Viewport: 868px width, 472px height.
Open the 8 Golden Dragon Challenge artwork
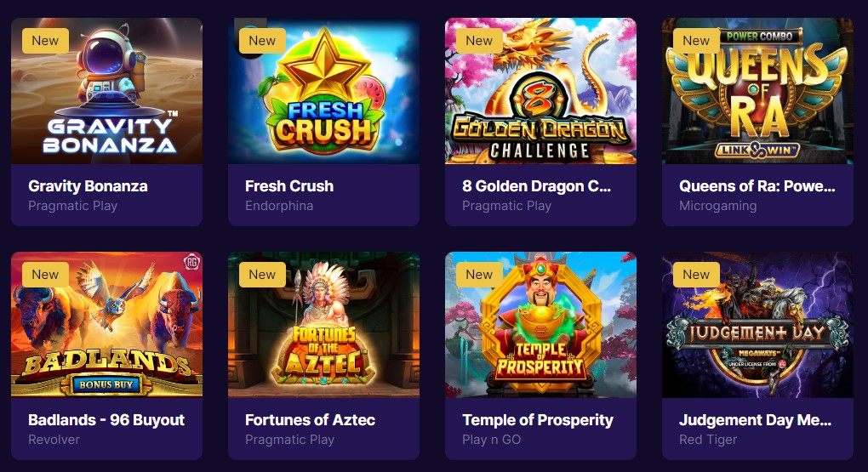(x=541, y=91)
